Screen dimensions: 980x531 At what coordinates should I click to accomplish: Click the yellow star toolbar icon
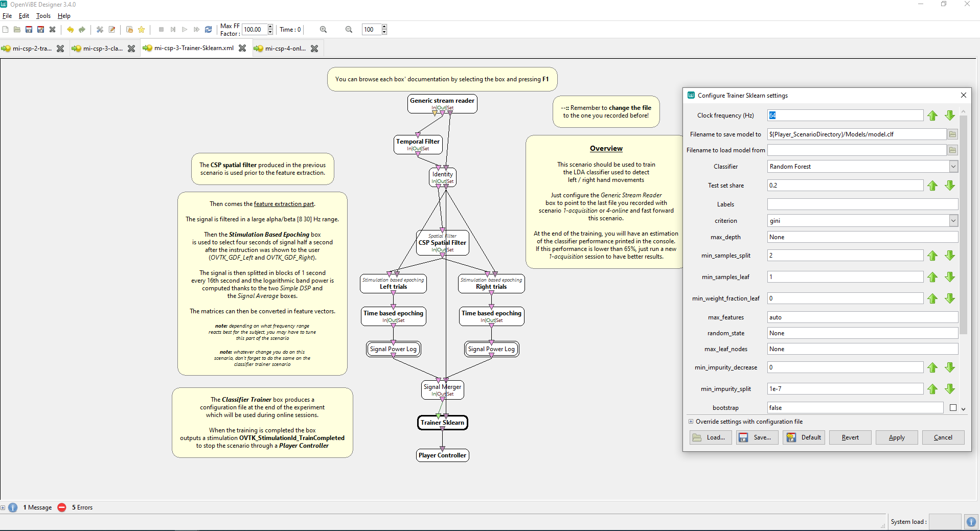(142, 30)
